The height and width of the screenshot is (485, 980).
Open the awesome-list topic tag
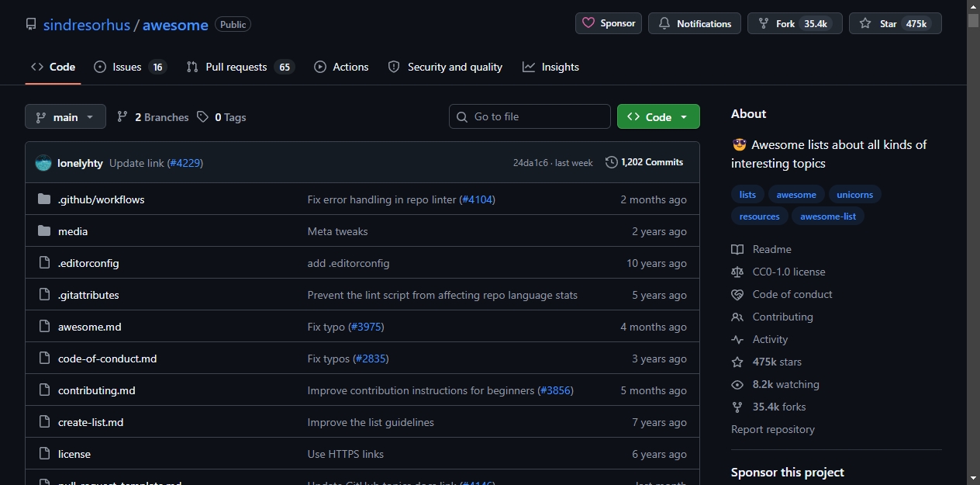[x=828, y=217]
